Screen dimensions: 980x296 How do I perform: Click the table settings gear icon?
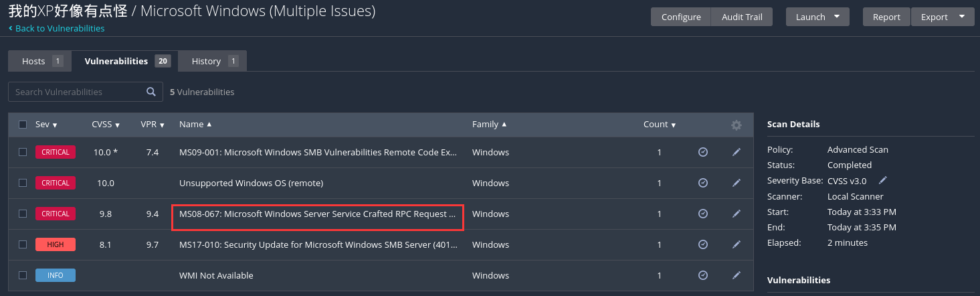(737, 125)
